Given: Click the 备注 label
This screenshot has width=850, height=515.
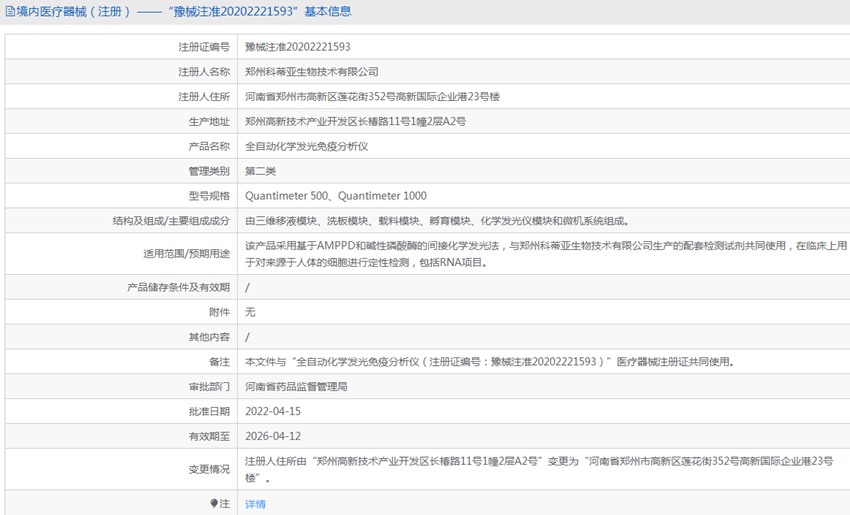Looking at the screenshot, I should [x=220, y=362].
